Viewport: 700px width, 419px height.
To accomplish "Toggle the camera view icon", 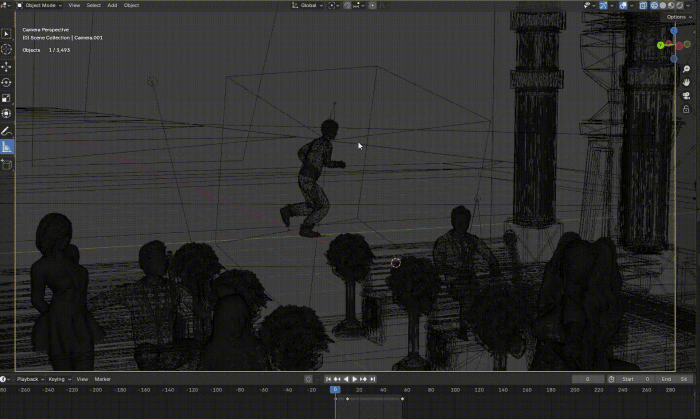I will pos(686,96).
